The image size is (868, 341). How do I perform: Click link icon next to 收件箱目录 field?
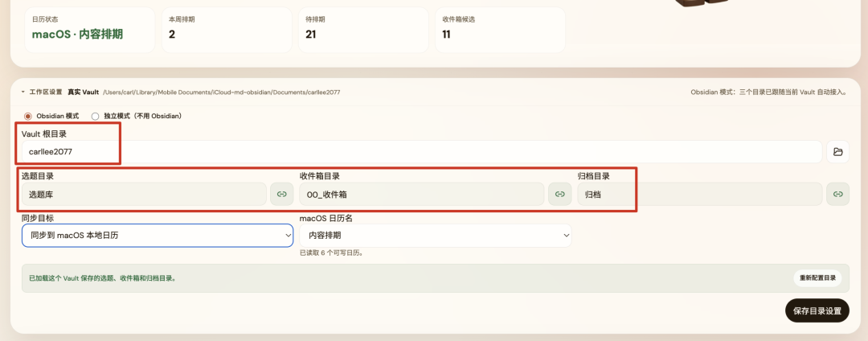[x=559, y=195]
